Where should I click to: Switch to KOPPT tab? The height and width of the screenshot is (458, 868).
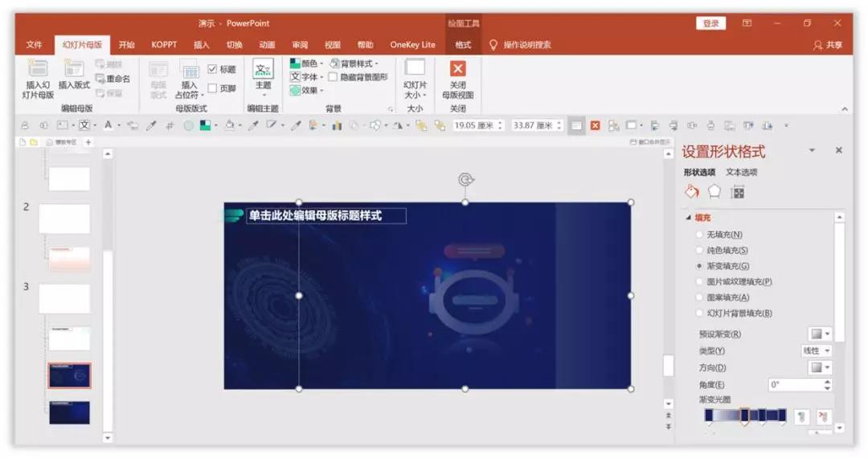tap(164, 45)
